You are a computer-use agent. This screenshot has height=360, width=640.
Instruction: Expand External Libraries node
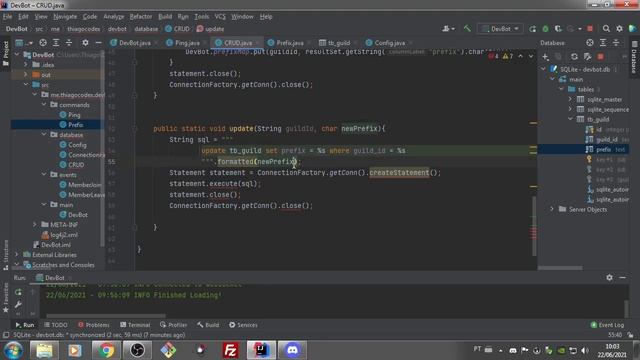(17, 254)
